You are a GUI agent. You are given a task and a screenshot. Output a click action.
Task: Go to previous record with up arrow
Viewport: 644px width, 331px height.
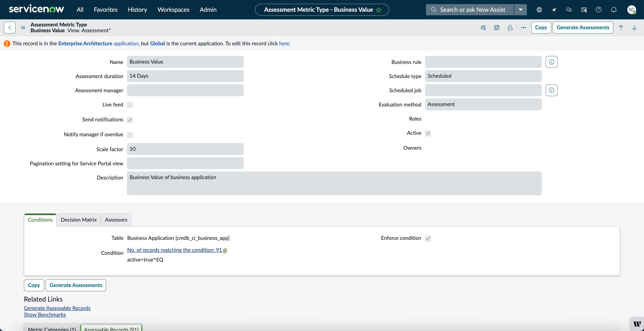click(621, 28)
